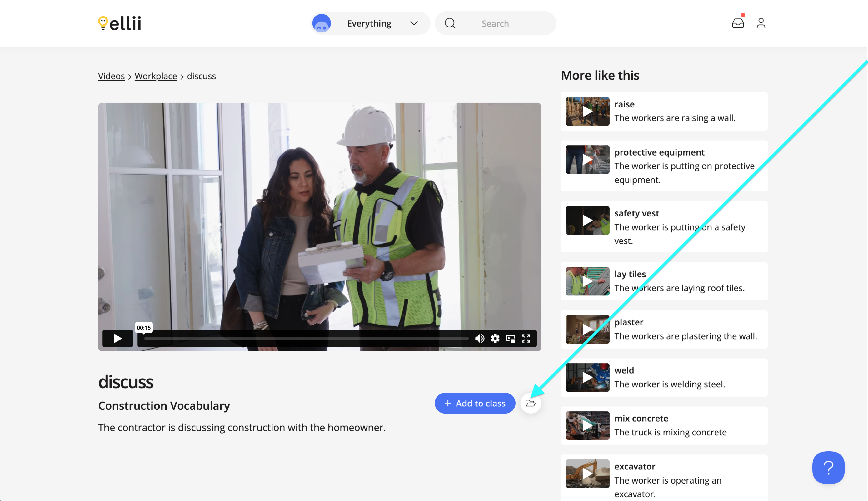The height and width of the screenshot is (501, 868).
Task: Toggle picture-in-picture mode
Action: pos(510,339)
